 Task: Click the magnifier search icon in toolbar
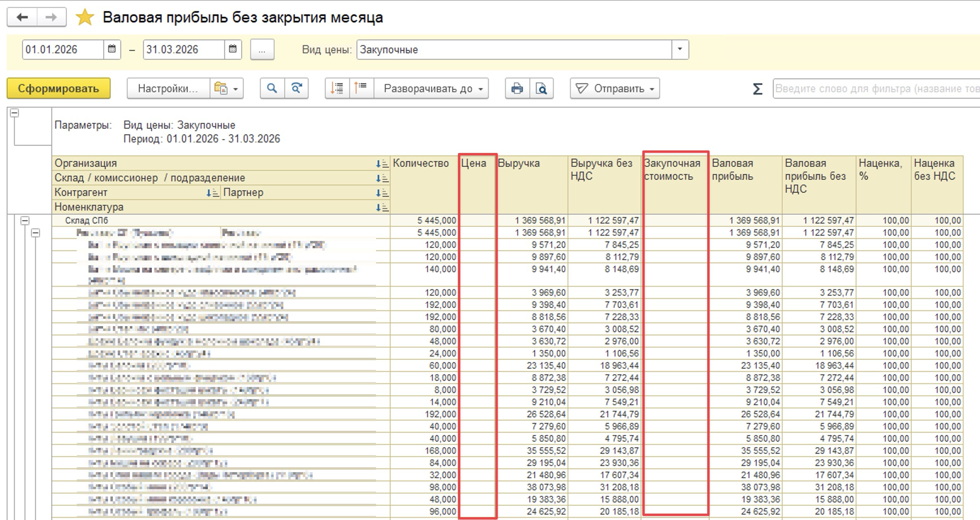tap(272, 88)
